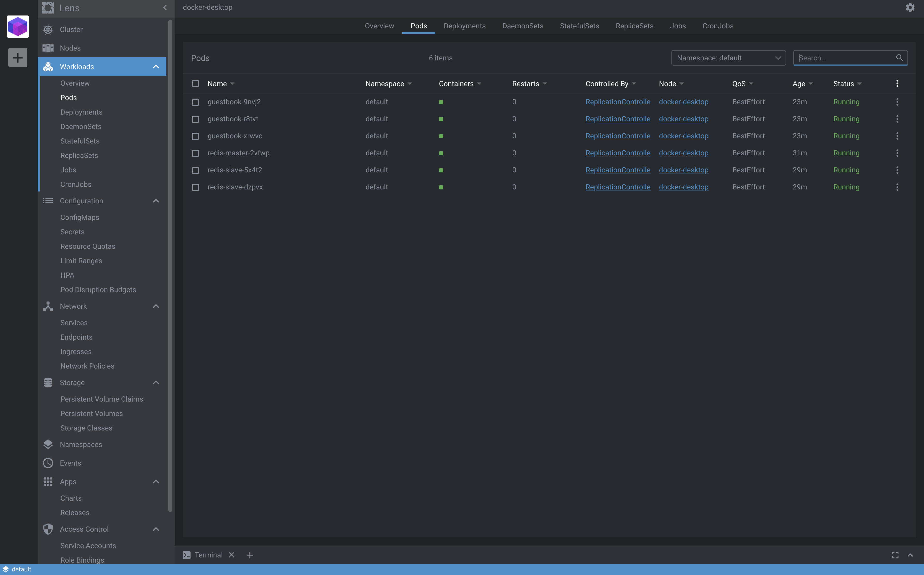924x575 pixels.
Task: Click the sidebar vertical scrollbar
Action: pos(170,266)
